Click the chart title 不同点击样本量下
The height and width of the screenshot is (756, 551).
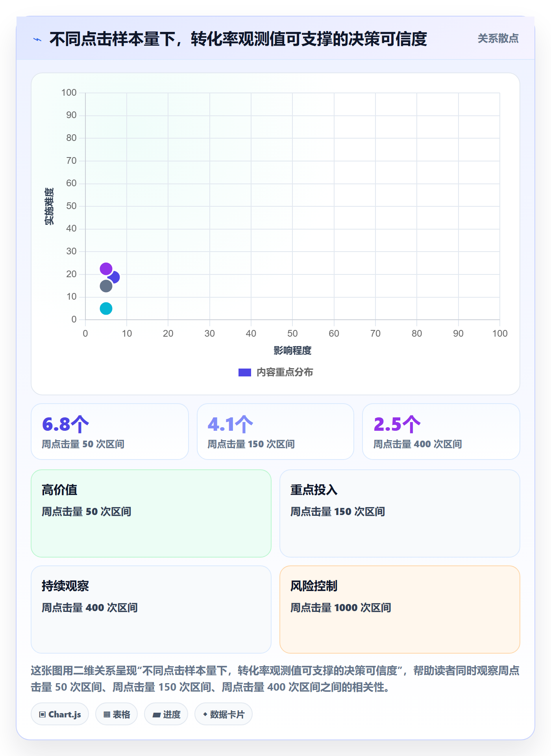click(x=238, y=39)
